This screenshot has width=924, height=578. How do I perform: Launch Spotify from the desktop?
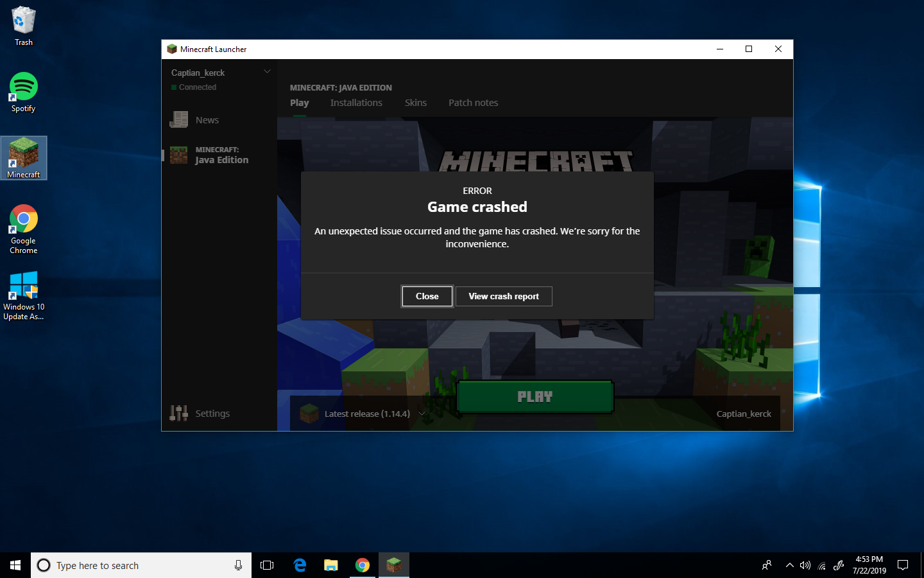tap(23, 92)
